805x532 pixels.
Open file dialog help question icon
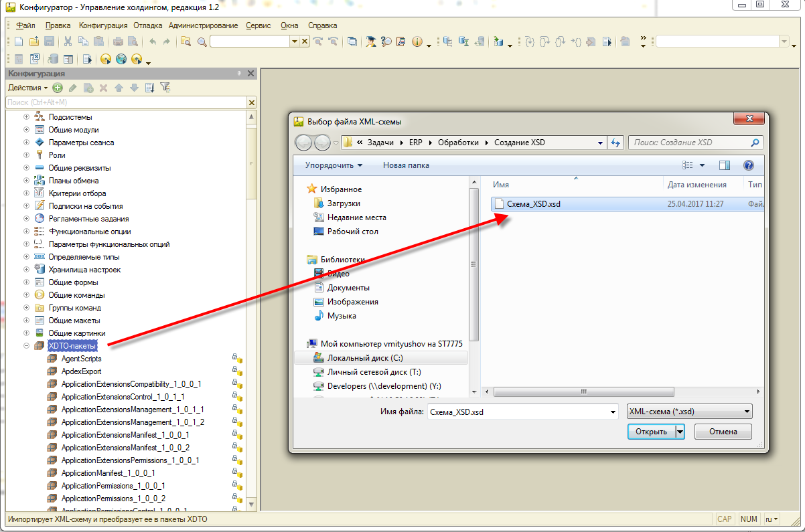pyautogui.click(x=749, y=165)
